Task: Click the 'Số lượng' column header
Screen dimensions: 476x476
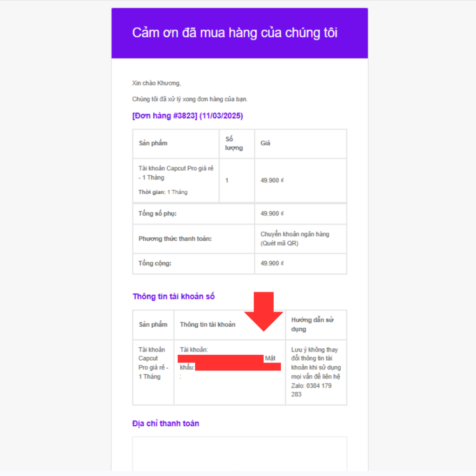Action: (234, 143)
